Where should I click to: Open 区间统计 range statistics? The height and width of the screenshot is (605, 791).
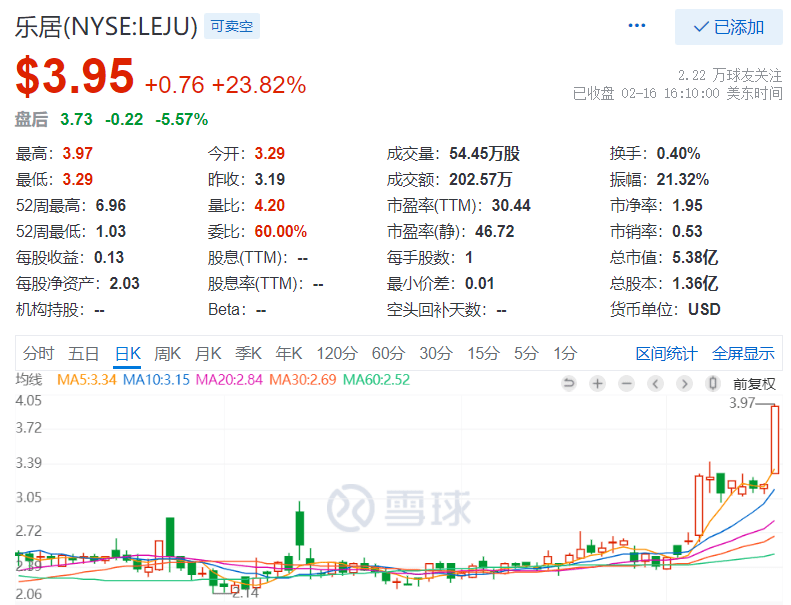coord(666,354)
